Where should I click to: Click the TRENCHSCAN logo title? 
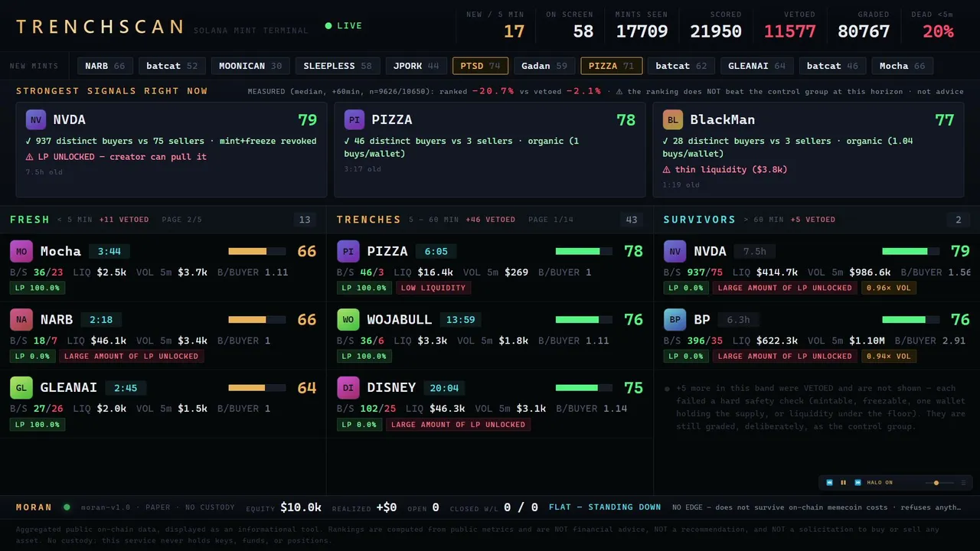click(100, 27)
